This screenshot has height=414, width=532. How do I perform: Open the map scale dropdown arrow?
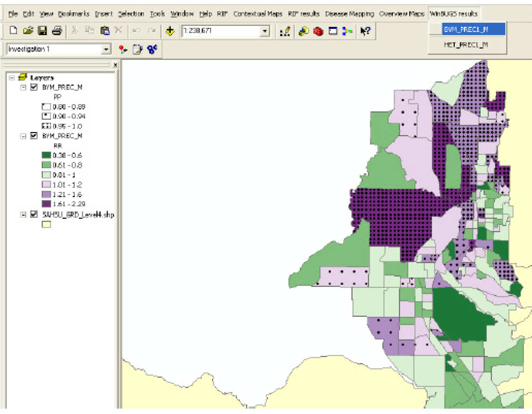[265, 31]
